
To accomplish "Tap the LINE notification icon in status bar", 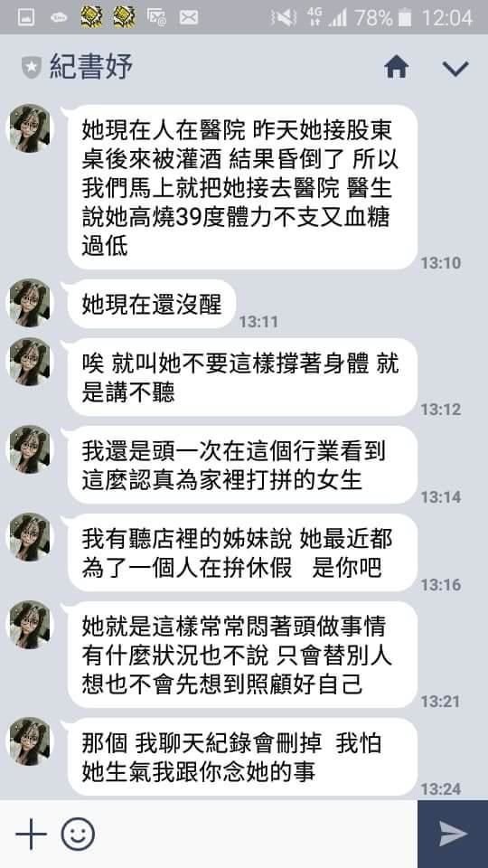I will pyautogui.click(x=59, y=18).
